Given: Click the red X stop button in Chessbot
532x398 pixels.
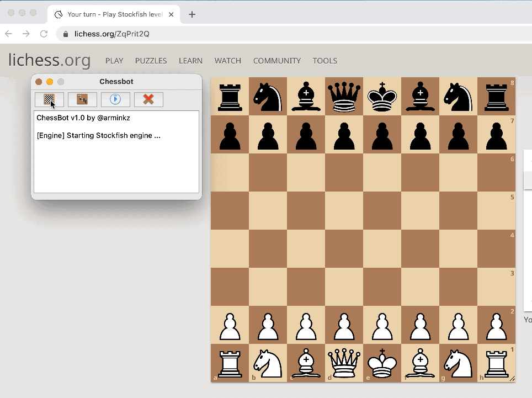Looking at the screenshot, I should 148,99.
